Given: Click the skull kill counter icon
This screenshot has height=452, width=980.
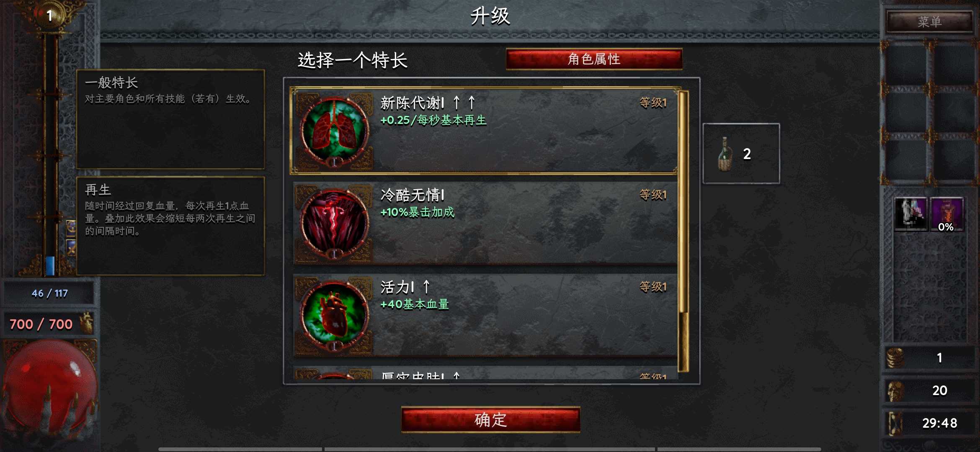Looking at the screenshot, I should click(x=895, y=390).
